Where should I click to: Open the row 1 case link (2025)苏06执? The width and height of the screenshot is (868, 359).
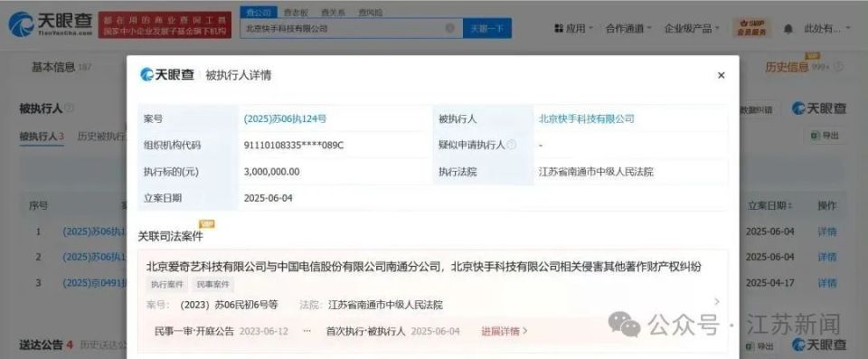click(x=95, y=231)
